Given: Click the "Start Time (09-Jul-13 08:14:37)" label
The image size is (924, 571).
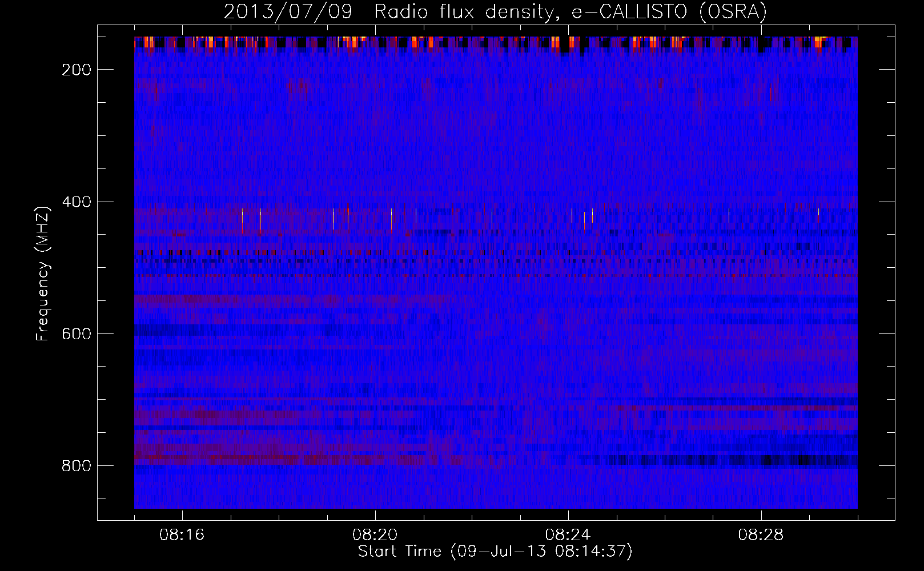Looking at the screenshot, I should tap(496, 552).
